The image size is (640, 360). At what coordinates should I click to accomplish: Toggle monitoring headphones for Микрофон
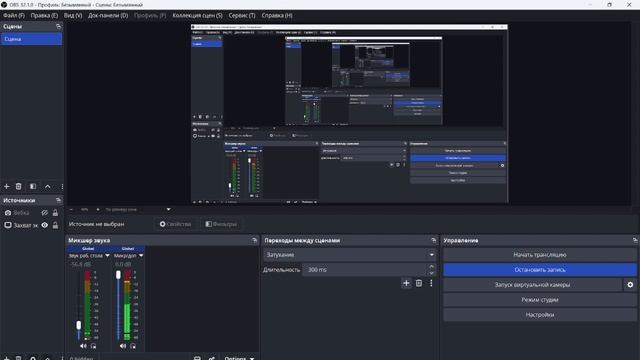[x=133, y=346]
